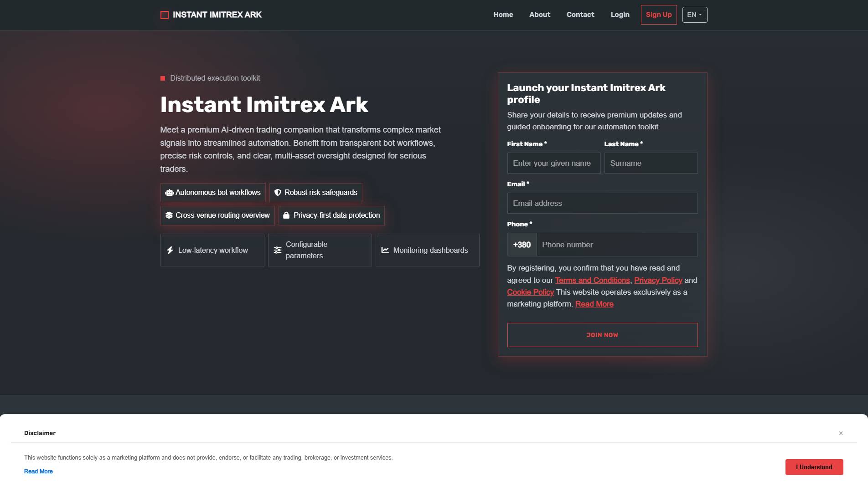Click the Privacy-first data protection label
The image size is (868, 491).
336,215
